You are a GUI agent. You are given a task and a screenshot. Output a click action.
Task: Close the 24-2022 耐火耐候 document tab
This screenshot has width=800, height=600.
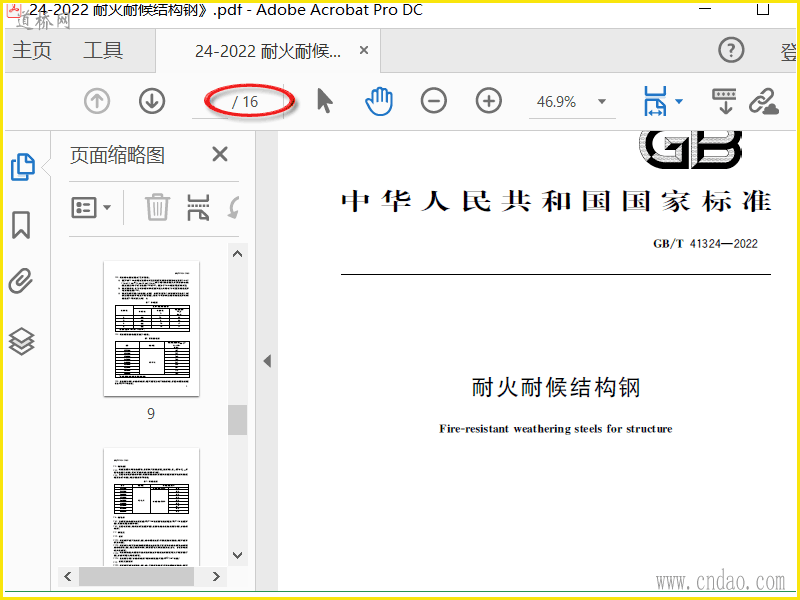(x=364, y=50)
